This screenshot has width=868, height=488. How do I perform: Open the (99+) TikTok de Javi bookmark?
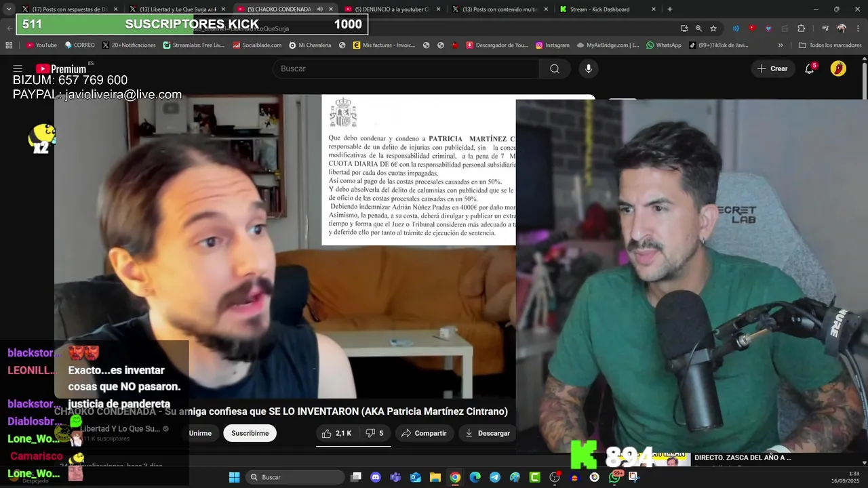coord(719,45)
